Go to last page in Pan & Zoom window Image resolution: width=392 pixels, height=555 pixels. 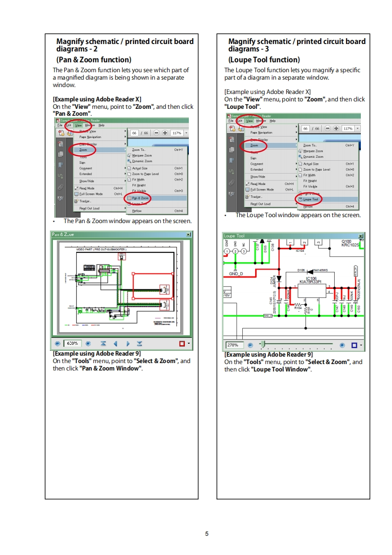tap(139, 343)
